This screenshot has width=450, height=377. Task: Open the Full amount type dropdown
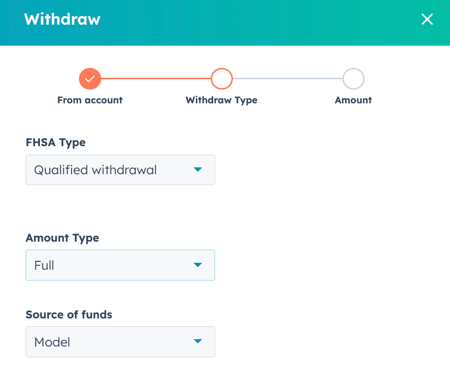pos(120,265)
